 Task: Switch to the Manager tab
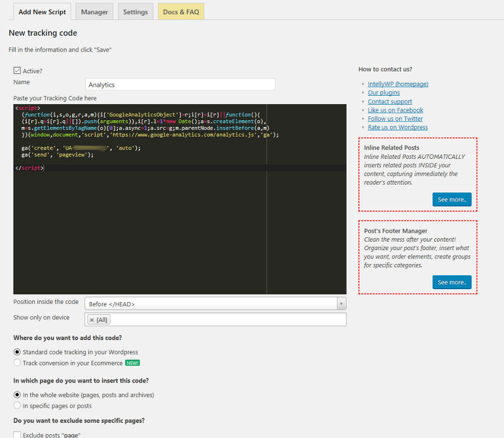(x=95, y=12)
